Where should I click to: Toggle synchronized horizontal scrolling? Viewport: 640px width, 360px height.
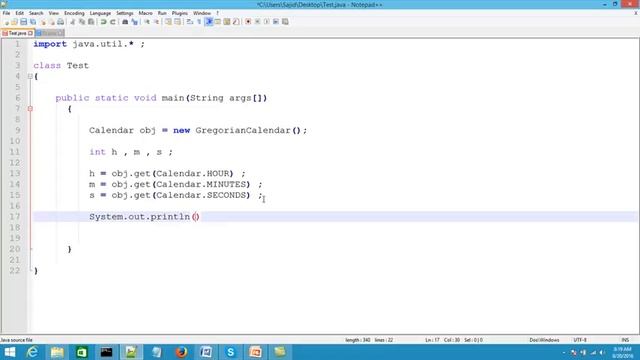pos(178,22)
